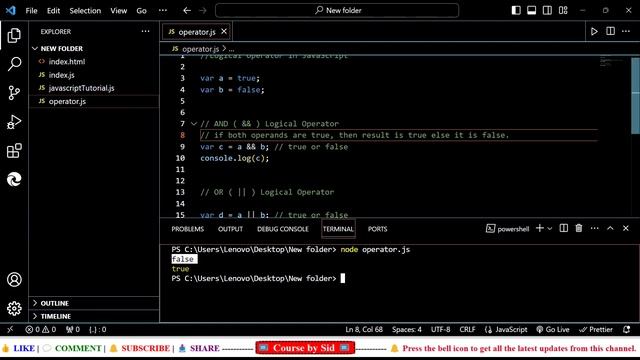The width and height of the screenshot is (640, 360).
Task: Change the UTF-8 encoding
Action: point(440,329)
